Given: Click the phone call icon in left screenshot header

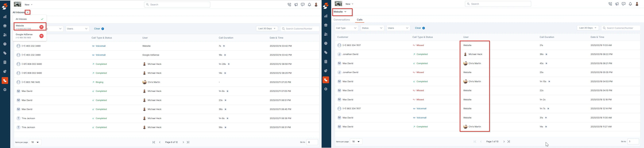Looking at the screenshot, I should pos(289,5).
